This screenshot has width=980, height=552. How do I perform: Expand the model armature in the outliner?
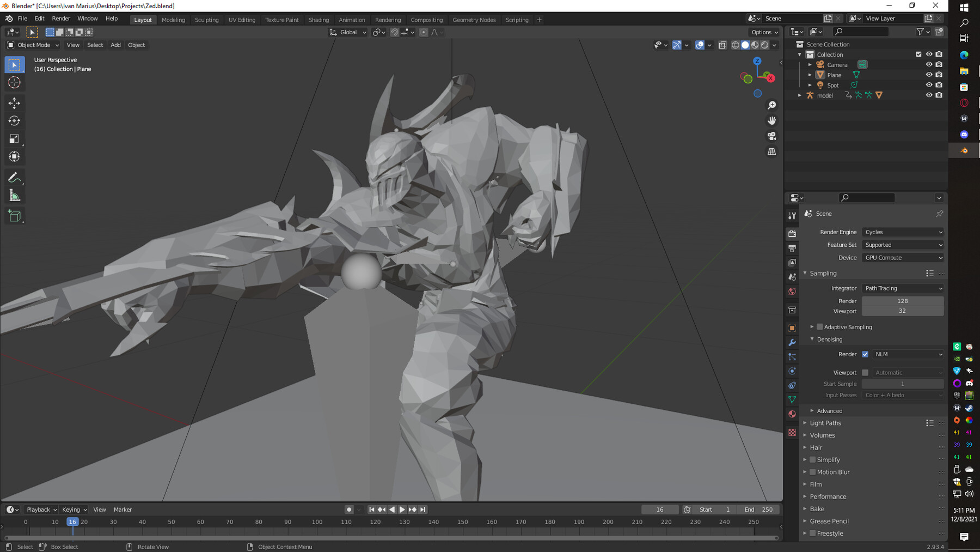(x=799, y=95)
